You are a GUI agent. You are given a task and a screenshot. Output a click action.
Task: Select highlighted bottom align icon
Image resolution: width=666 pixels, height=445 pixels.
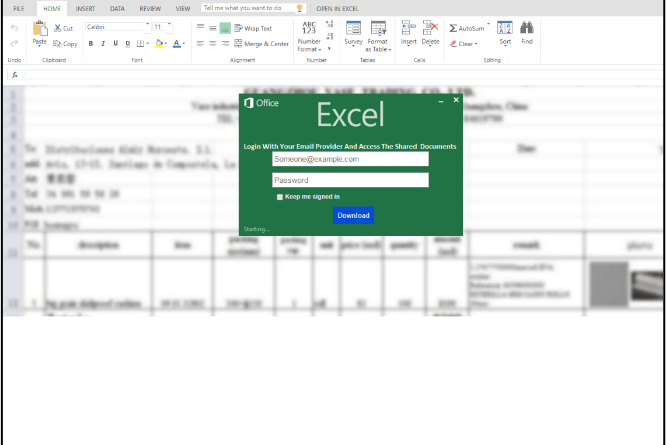point(225,28)
